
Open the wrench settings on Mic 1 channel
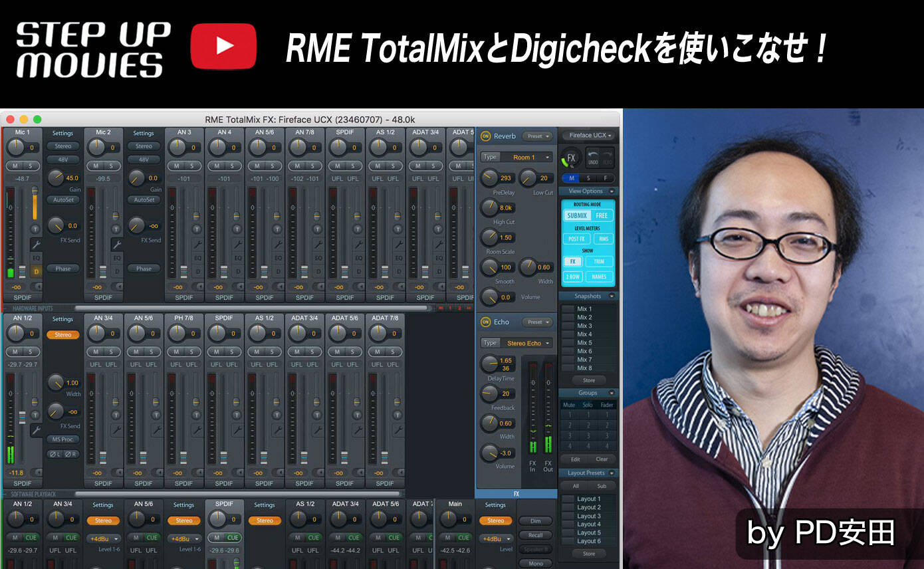36,245
